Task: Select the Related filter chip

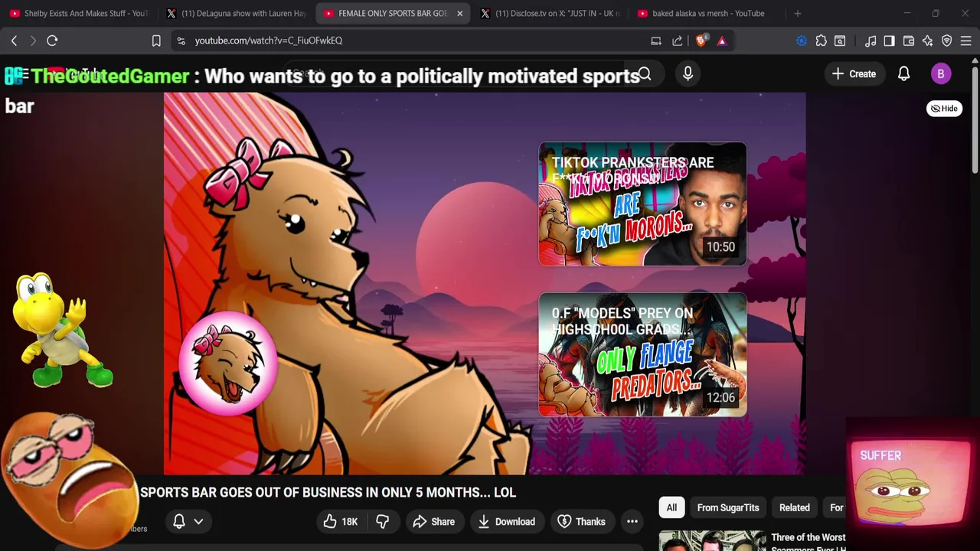Action: (x=794, y=507)
